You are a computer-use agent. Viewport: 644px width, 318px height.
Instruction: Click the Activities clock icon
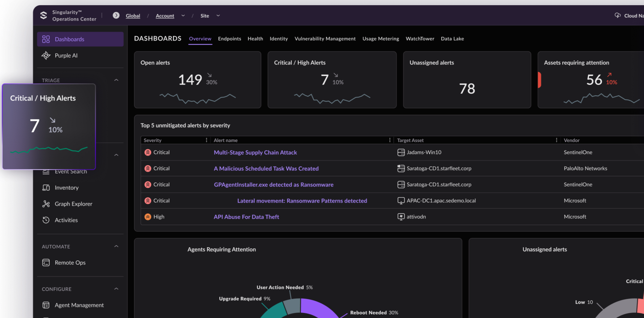46,220
